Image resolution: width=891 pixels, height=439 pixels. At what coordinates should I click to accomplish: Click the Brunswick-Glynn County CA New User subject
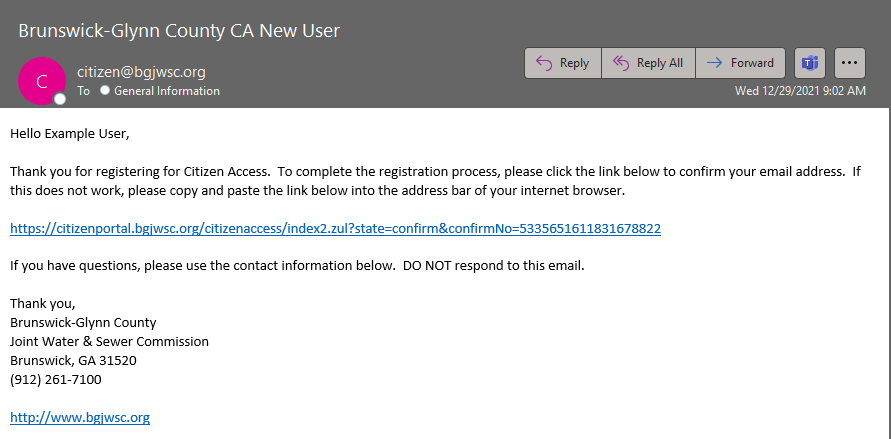click(179, 30)
